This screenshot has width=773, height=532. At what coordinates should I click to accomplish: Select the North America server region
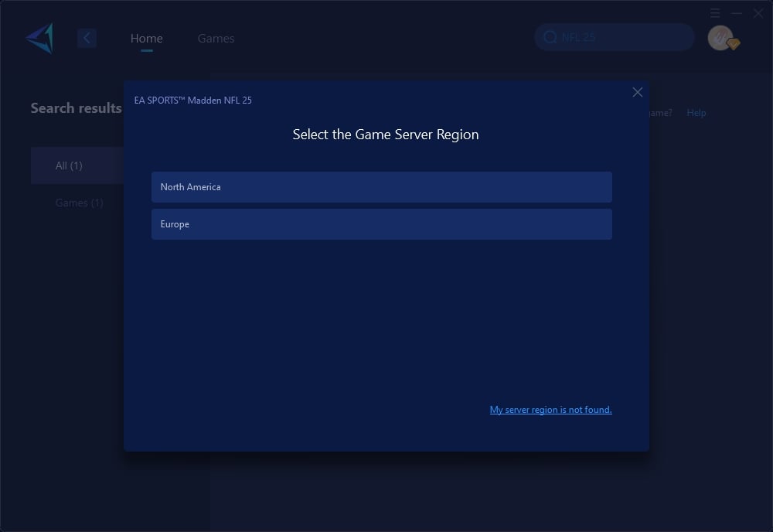coord(382,187)
